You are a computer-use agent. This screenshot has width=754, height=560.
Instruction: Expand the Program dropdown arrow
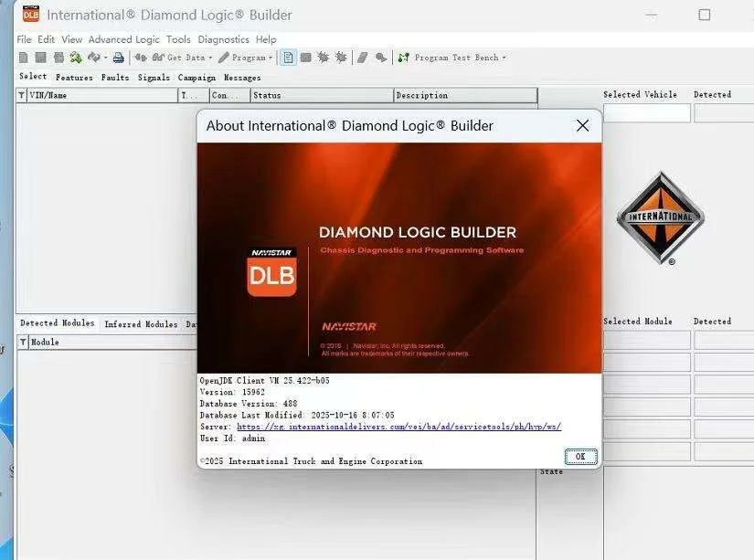[269, 57]
